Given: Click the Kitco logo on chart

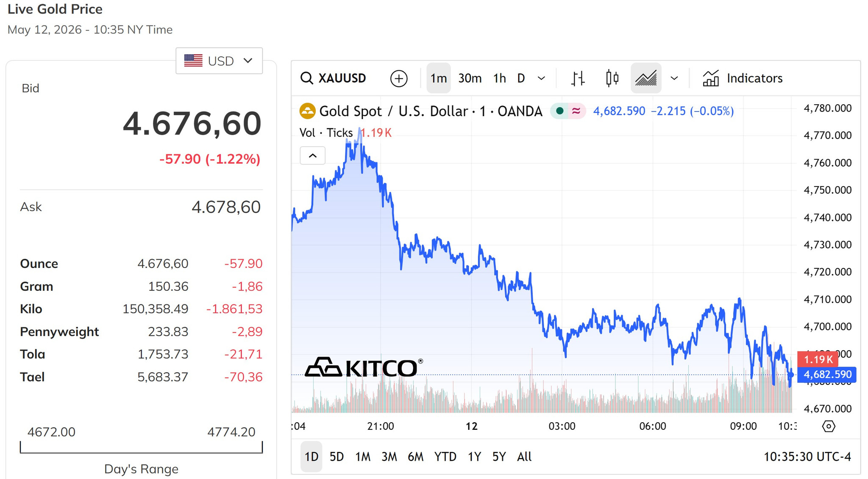Looking at the screenshot, I should point(364,367).
